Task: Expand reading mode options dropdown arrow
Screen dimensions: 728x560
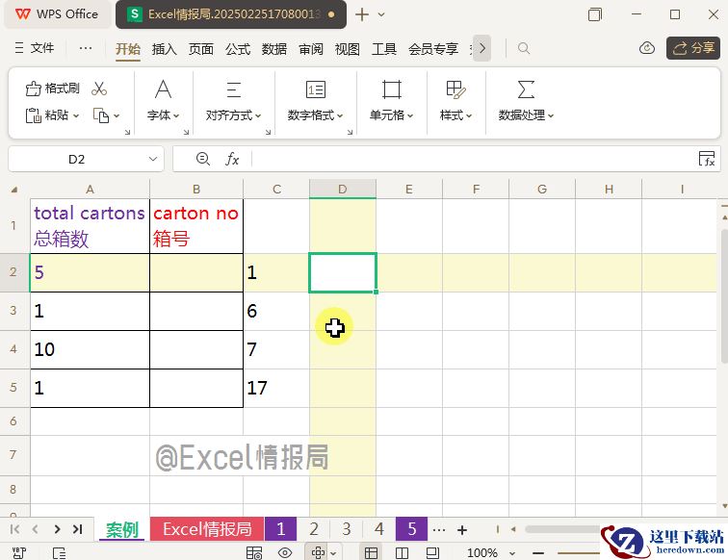Action: tap(333, 553)
